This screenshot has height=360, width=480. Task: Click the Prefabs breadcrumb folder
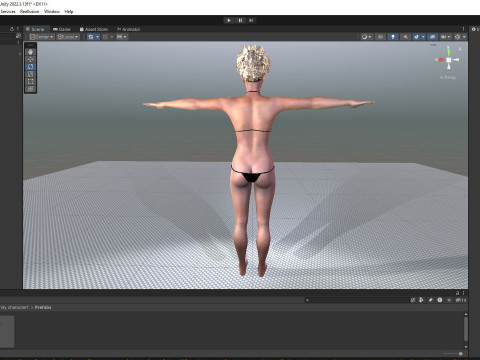pyautogui.click(x=43, y=307)
